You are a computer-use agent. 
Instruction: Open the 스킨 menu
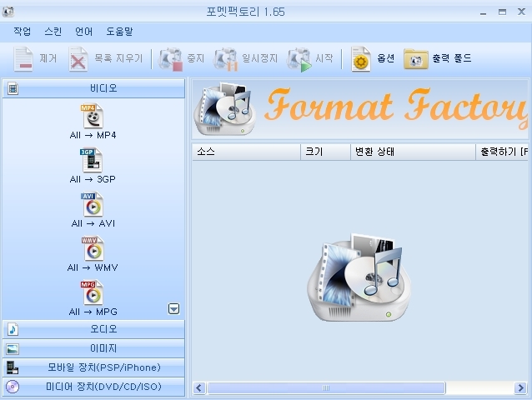click(x=53, y=32)
